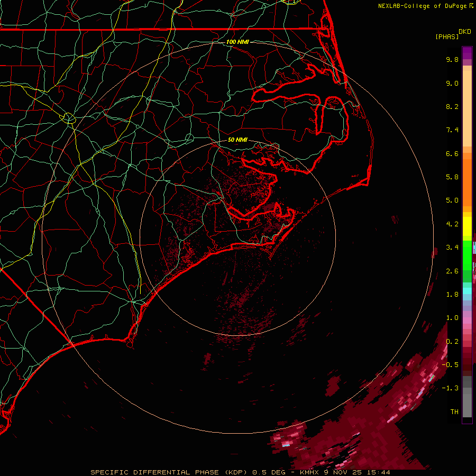
Task: Click the 2.6 value on the color scale
Action: pyautogui.click(x=452, y=271)
